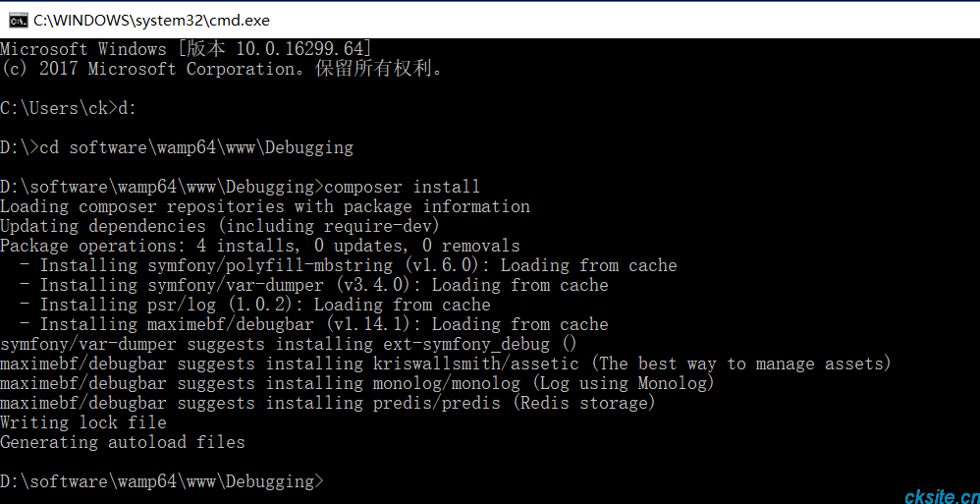Click the 'Microsoft Windows' version line
Viewport: 980px width, 504px height.
pos(187,49)
